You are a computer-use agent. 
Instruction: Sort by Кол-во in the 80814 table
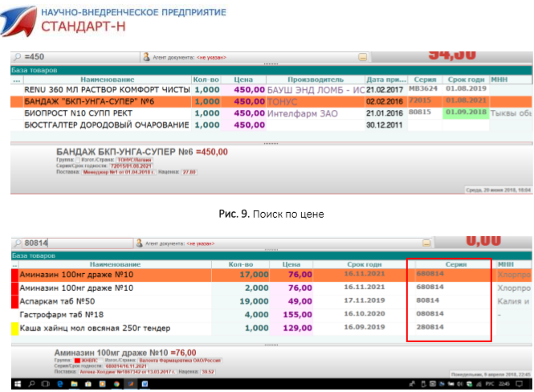pyautogui.click(x=240, y=264)
